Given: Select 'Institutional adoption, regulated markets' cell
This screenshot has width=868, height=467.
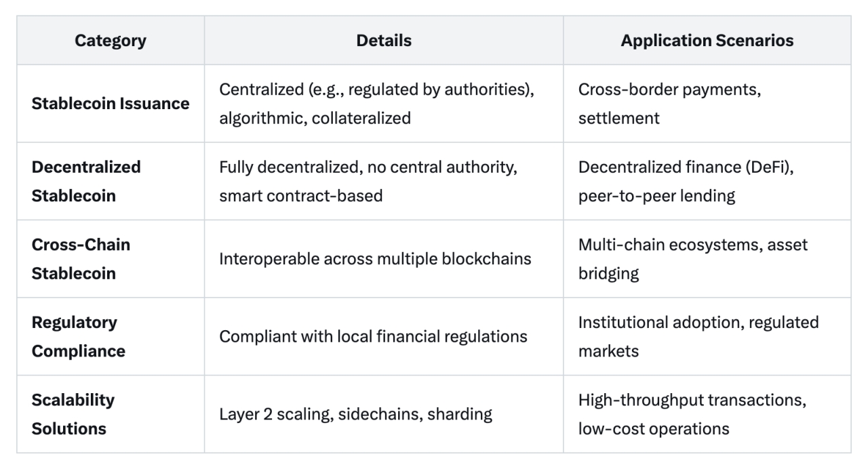Looking at the screenshot, I should pyautogui.click(x=698, y=337).
